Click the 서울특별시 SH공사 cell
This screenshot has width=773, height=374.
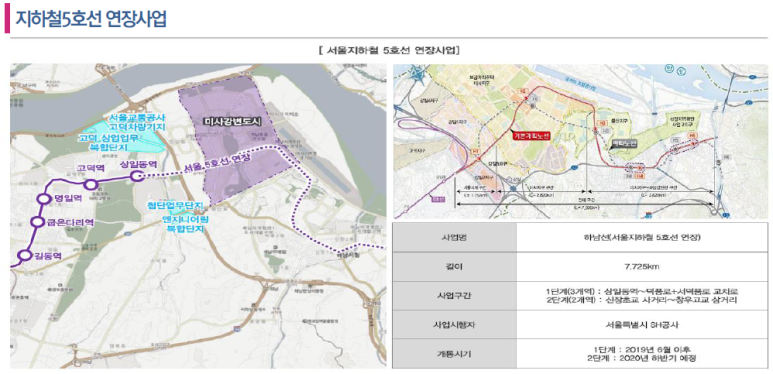pos(641,325)
